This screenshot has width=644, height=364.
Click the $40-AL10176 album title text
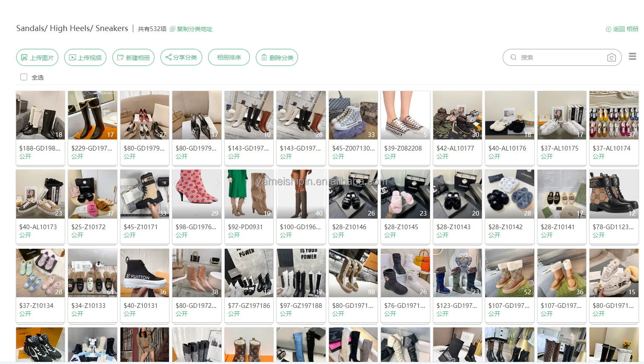coord(507,148)
